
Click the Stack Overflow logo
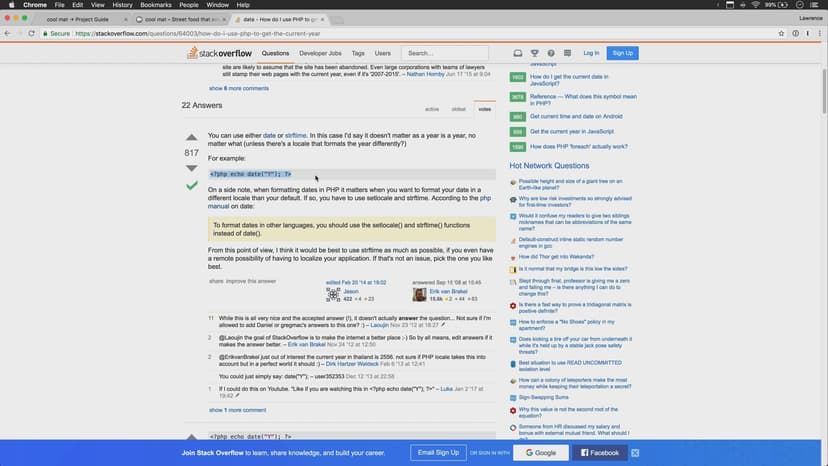[220, 53]
